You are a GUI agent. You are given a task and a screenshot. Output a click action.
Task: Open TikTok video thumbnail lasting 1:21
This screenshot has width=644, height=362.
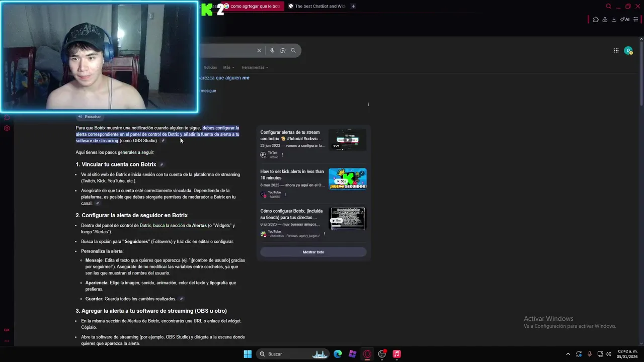(x=347, y=140)
